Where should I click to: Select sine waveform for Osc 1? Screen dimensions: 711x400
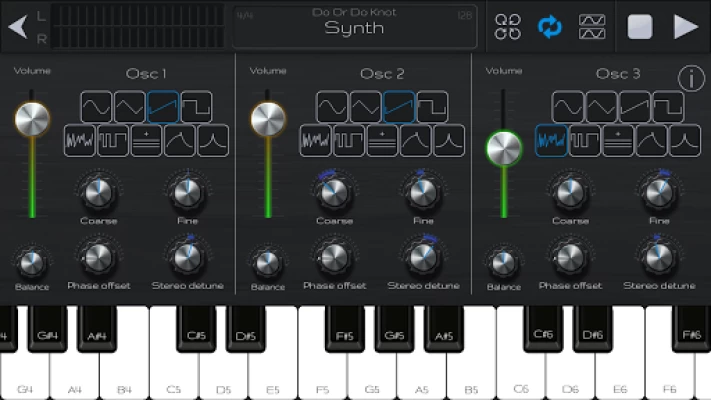click(x=96, y=107)
